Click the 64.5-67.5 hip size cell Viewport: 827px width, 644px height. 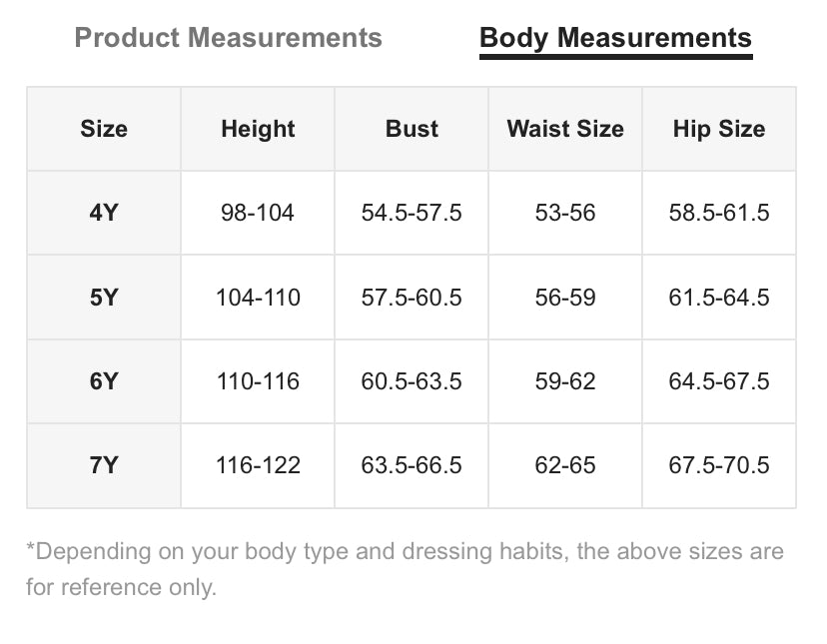pos(719,380)
